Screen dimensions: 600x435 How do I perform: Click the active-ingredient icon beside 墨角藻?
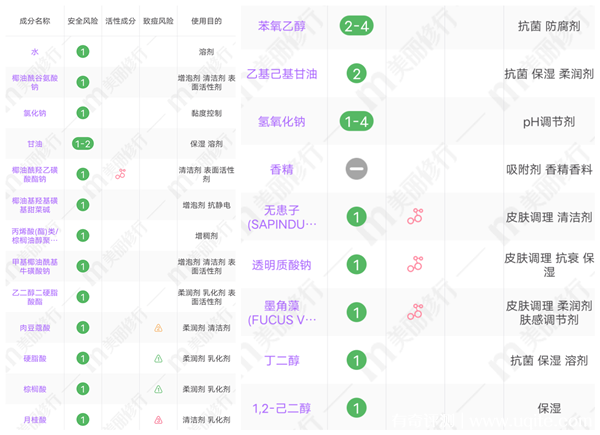pos(415,312)
